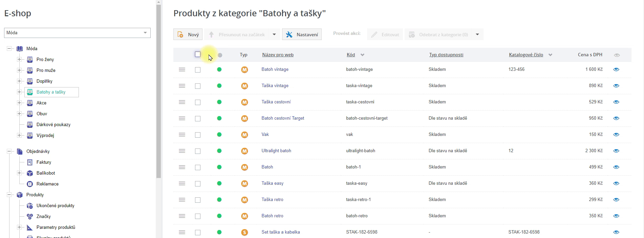This screenshot has width=644, height=238.
Task: Click the S type icon for Set taška a kabelka
Action: [244, 233]
